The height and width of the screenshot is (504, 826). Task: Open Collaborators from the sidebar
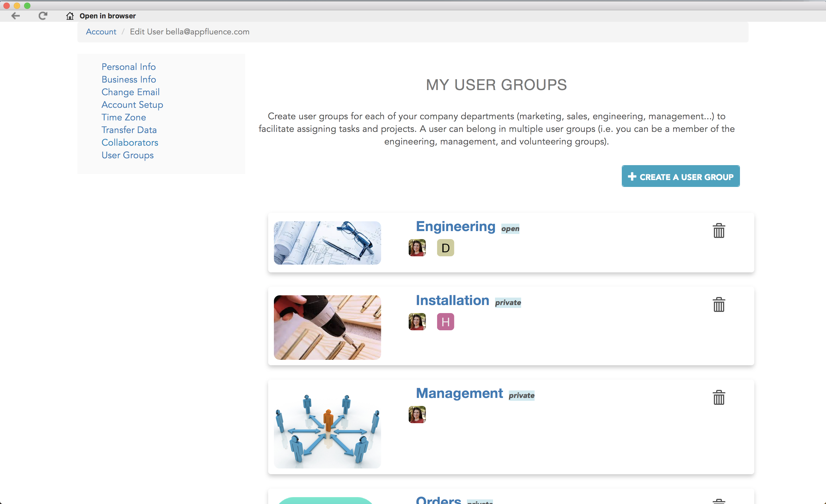130,142
